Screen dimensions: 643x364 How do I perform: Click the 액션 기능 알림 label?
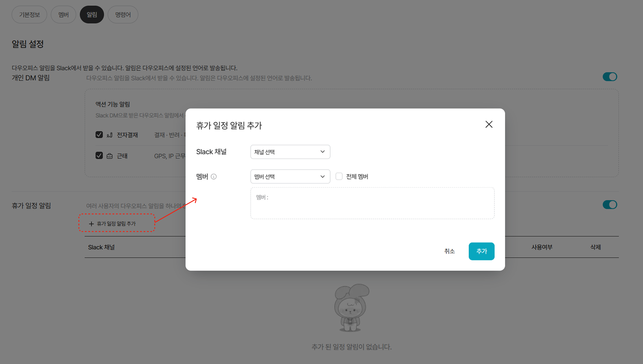113,104
